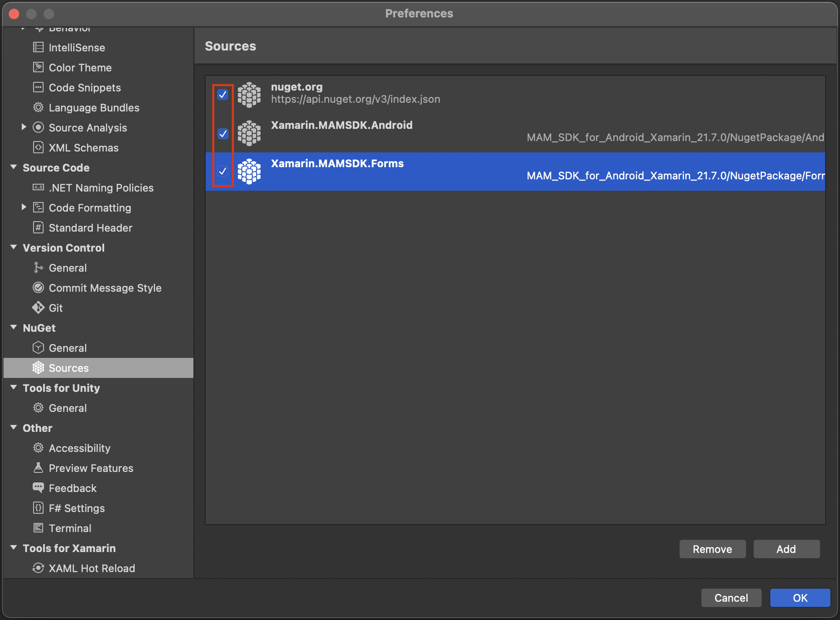The image size is (840, 620).
Task: Click the NuGet General package icon
Action: coord(38,348)
